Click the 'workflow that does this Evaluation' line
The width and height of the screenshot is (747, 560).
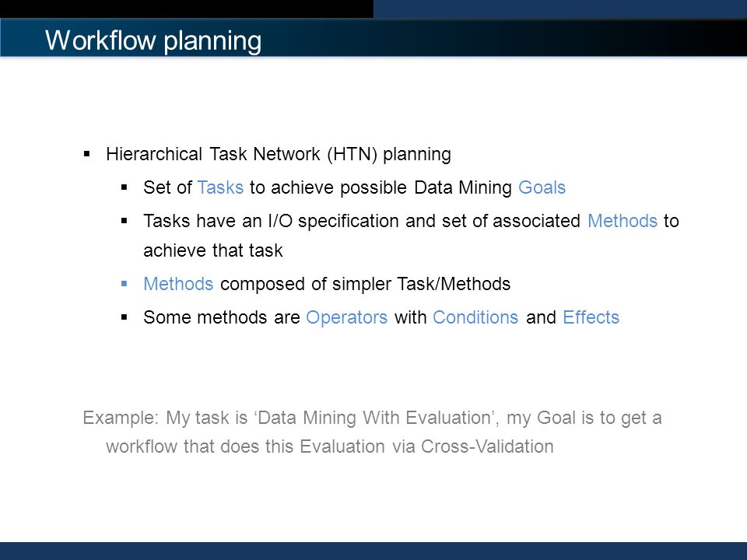329,446
